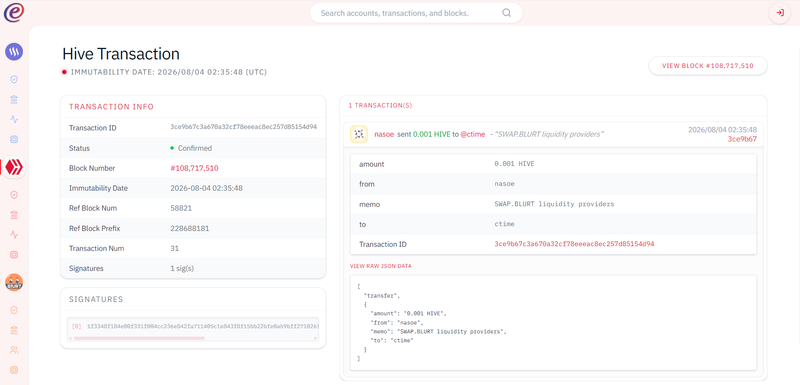Open the red Hive bank icon
The width and height of the screenshot is (800, 385).
14,215
